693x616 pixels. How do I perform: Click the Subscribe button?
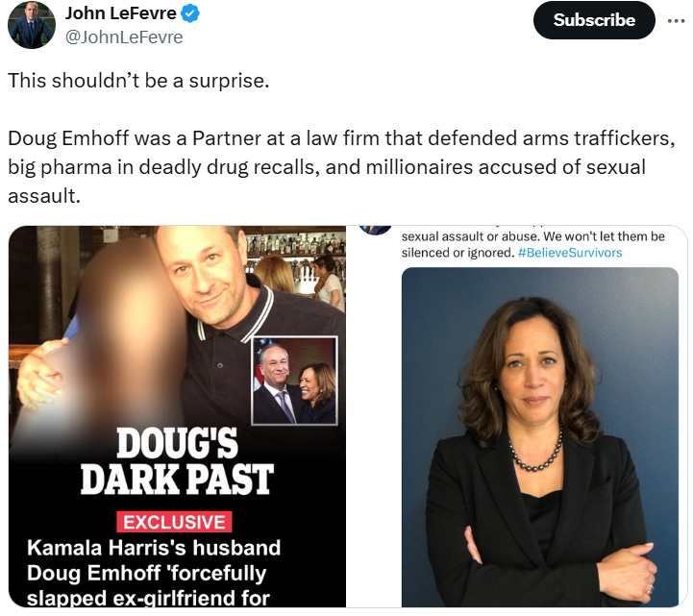click(x=594, y=20)
